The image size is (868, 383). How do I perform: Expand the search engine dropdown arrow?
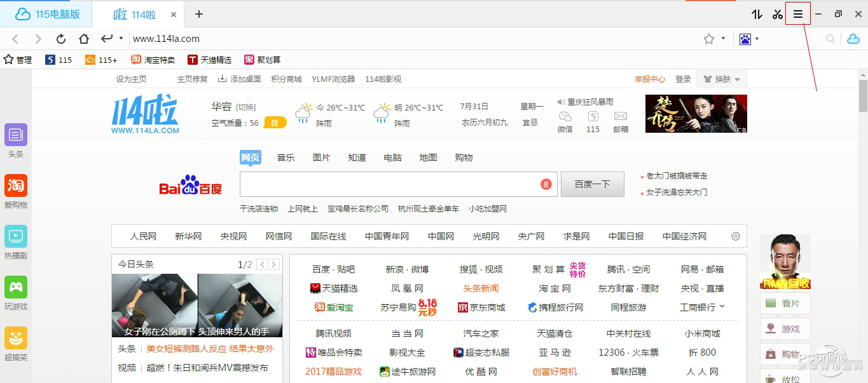coord(757,39)
